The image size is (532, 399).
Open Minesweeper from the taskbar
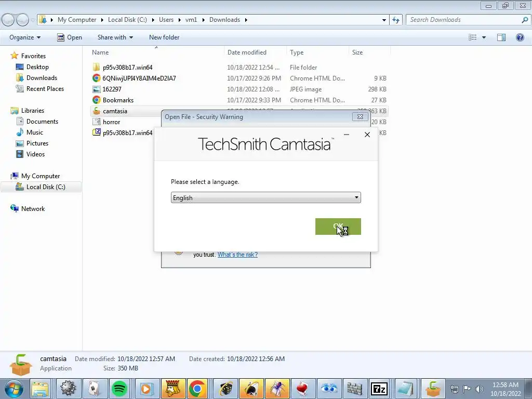68,389
